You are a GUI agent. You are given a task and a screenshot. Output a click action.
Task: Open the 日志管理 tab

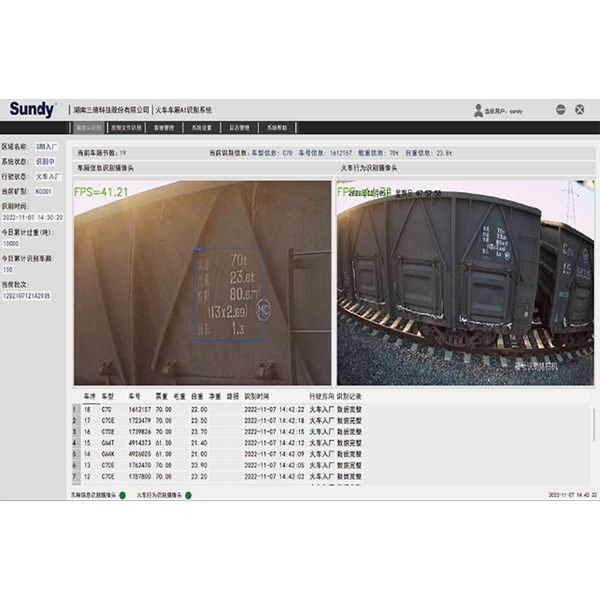239,128
